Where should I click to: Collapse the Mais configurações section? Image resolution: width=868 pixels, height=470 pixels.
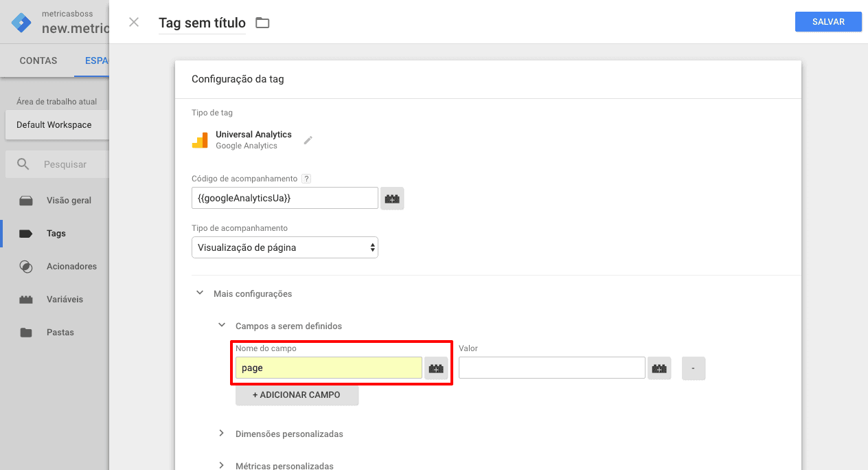click(199, 292)
